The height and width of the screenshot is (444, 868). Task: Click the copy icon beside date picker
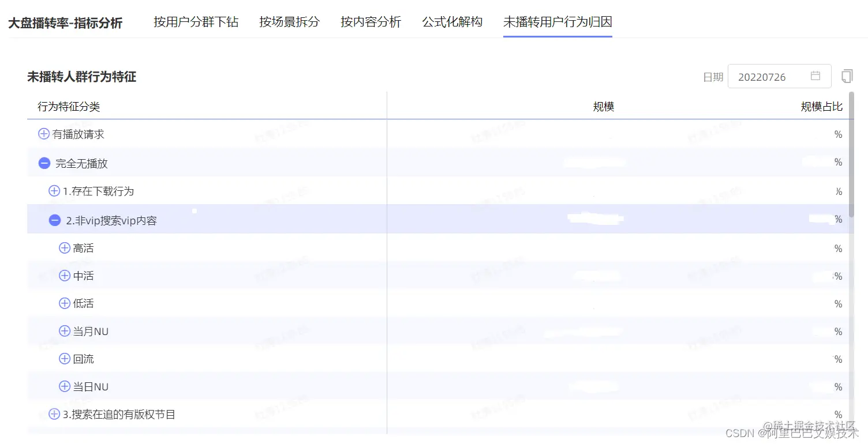[x=847, y=76]
